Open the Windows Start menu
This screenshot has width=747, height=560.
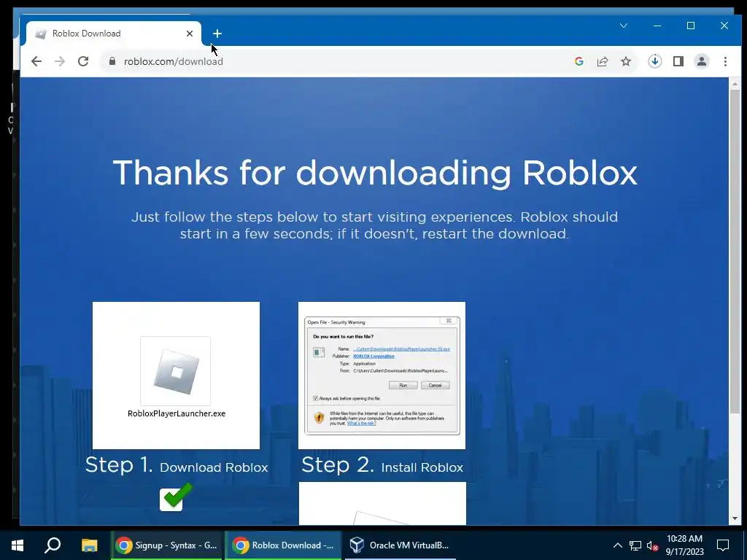click(x=18, y=545)
